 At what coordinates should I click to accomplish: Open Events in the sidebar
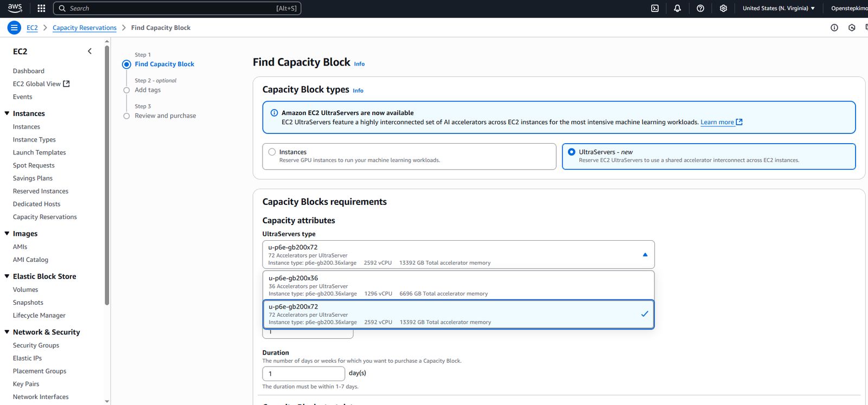[x=23, y=97]
